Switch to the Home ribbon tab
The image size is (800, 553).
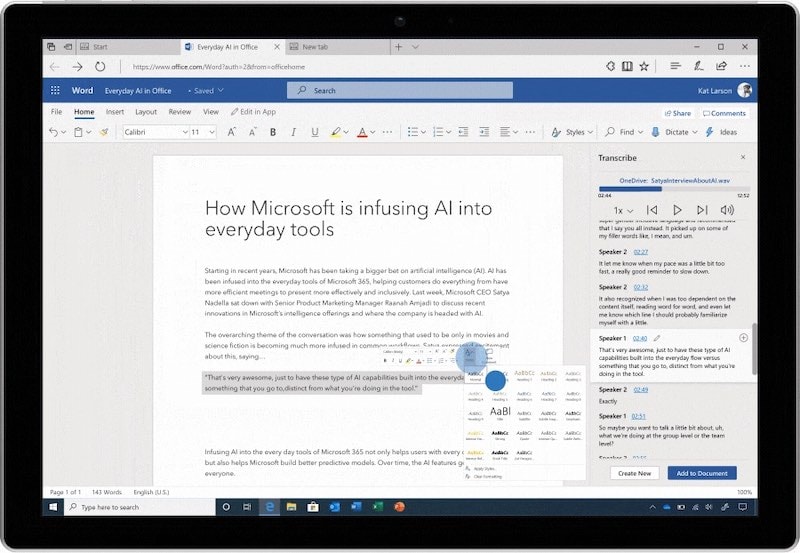click(x=84, y=112)
